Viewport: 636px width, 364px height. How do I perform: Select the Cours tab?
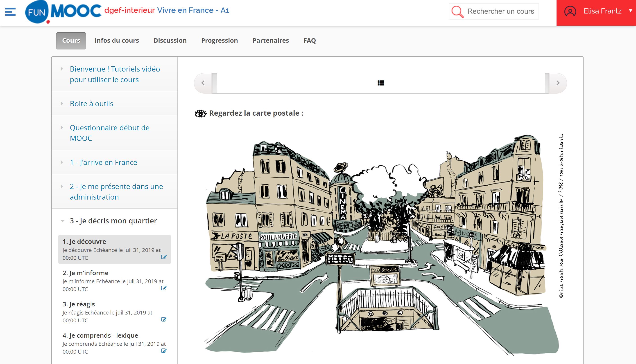(x=71, y=41)
